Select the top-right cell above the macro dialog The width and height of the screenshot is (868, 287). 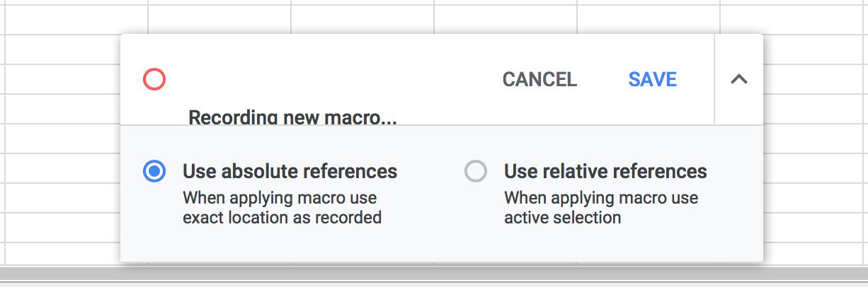coord(793,19)
